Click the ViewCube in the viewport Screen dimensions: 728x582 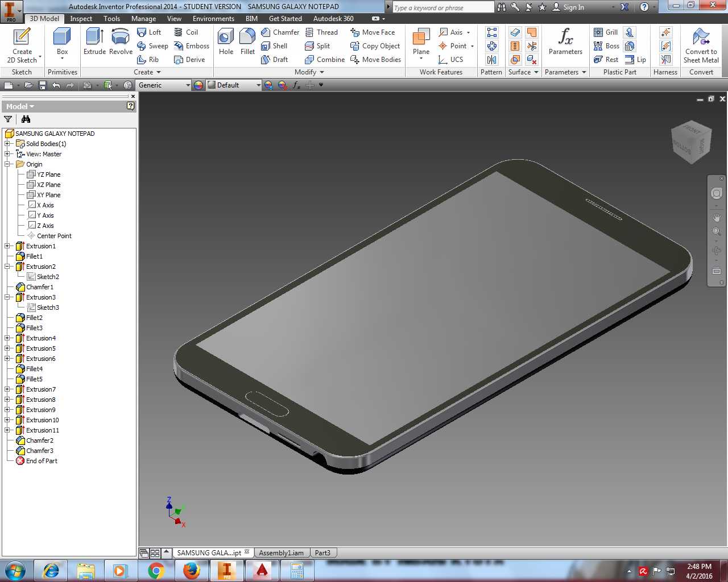[690, 142]
